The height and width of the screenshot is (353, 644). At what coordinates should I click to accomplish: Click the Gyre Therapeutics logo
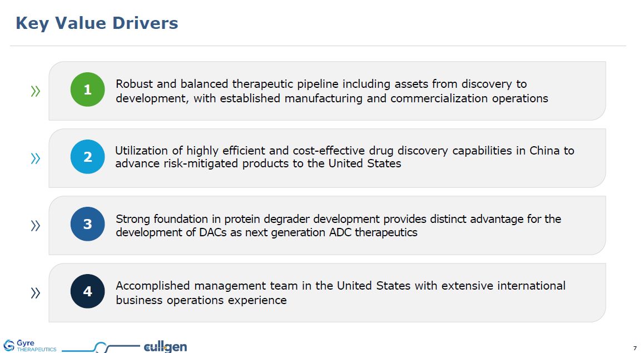(x=29, y=346)
